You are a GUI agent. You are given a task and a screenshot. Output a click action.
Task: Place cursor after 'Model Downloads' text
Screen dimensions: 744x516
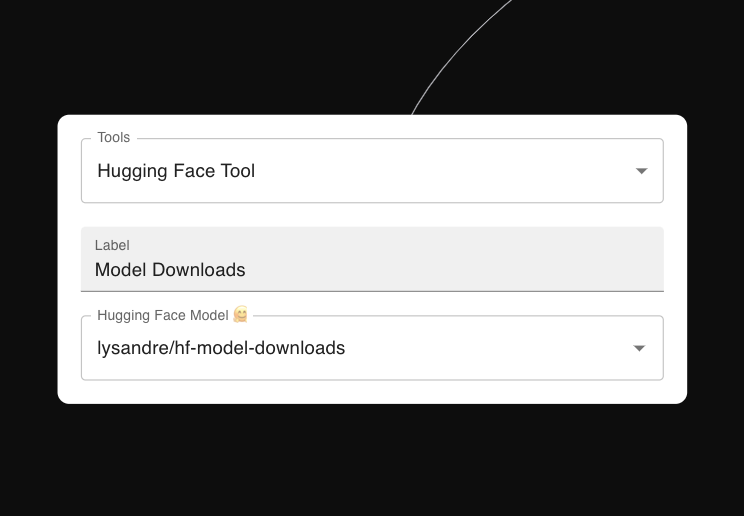[247, 270]
